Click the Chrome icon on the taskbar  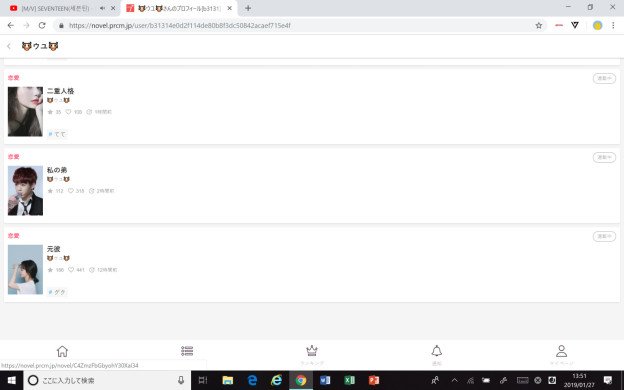pyautogui.click(x=301, y=380)
